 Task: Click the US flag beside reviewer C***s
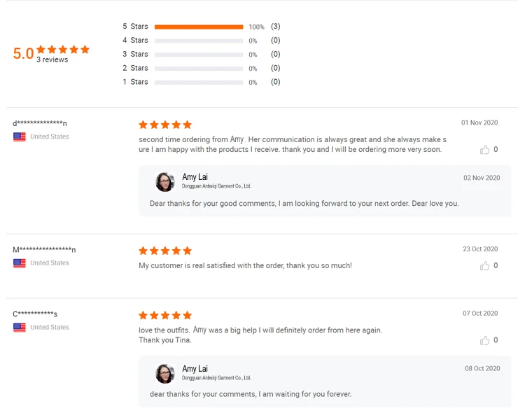coord(20,328)
